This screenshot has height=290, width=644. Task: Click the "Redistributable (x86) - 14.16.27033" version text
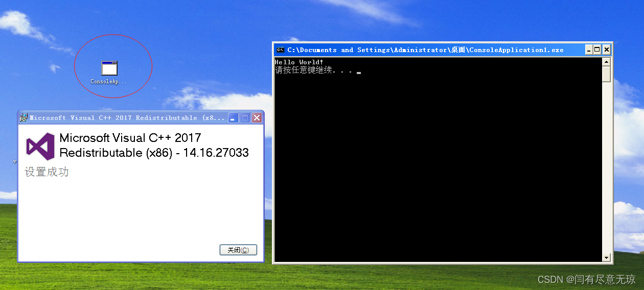point(154,153)
